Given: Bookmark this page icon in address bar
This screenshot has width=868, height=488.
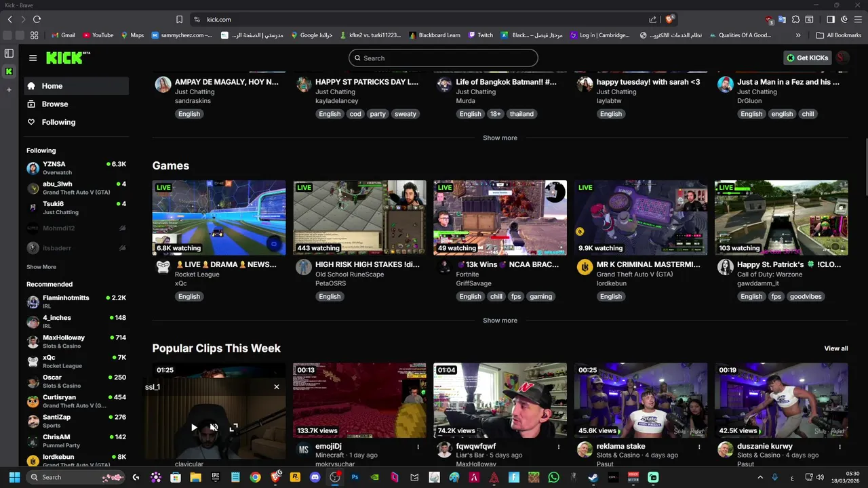Looking at the screenshot, I should click(179, 20).
